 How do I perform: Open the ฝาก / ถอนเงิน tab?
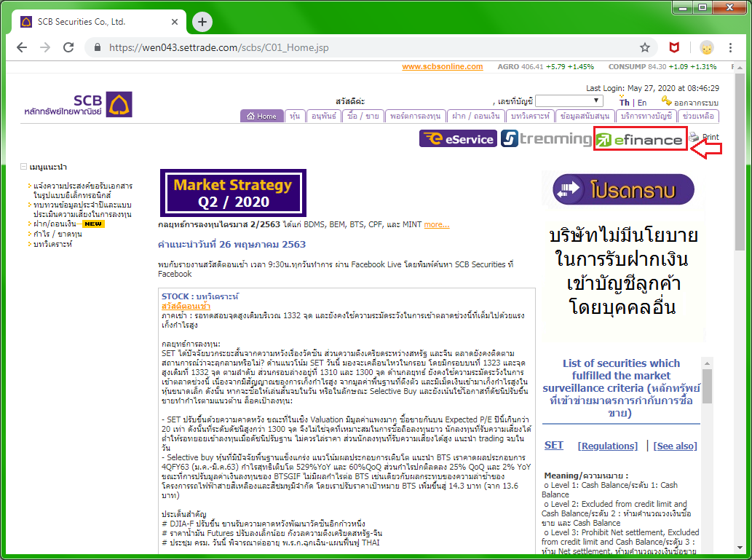[476, 116]
